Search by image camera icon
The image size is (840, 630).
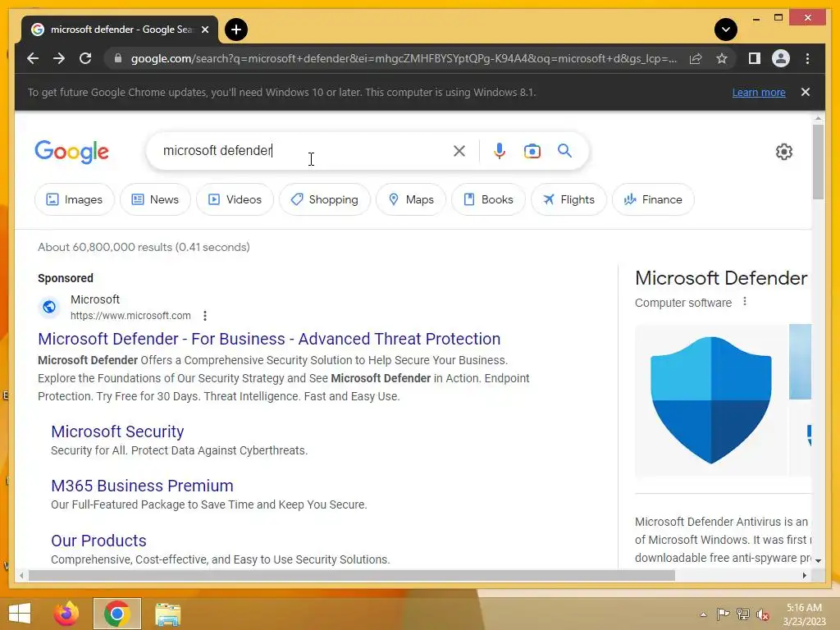(x=532, y=151)
